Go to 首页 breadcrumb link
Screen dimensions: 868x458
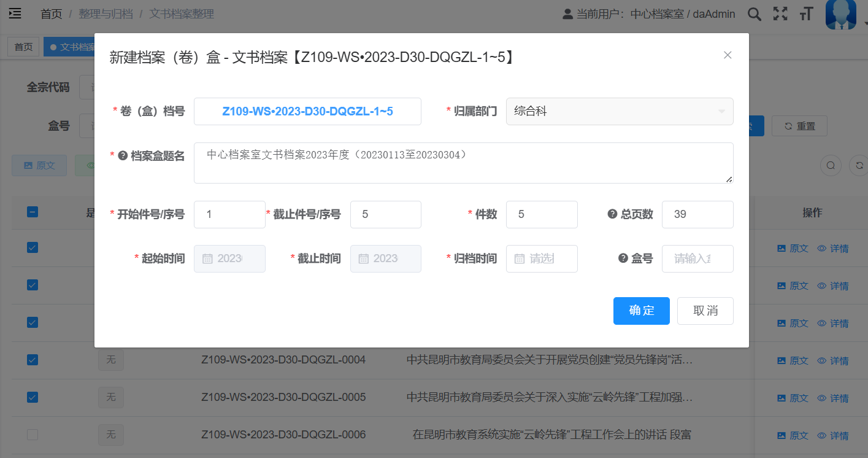click(52, 14)
